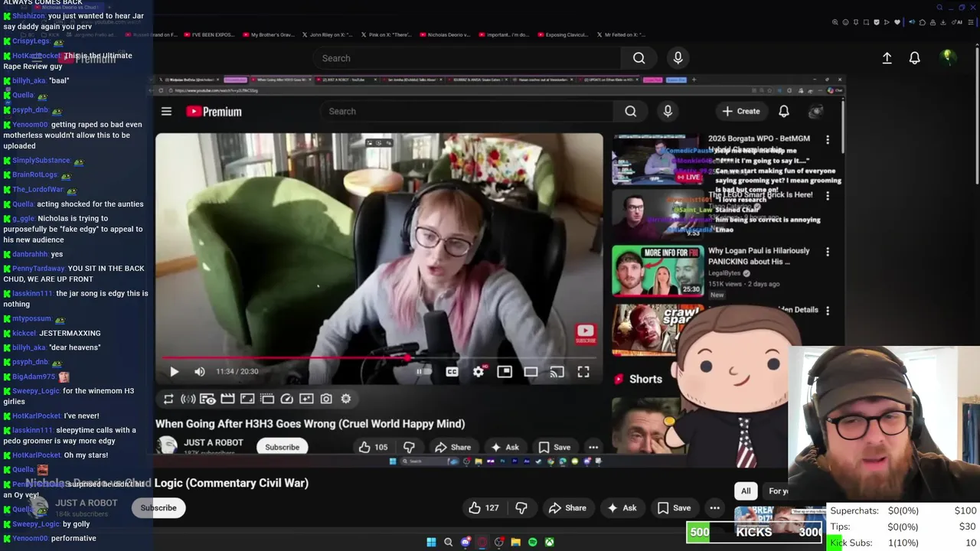
Task: Subscribe to JUST A ROBOT inner channel
Action: tap(283, 447)
